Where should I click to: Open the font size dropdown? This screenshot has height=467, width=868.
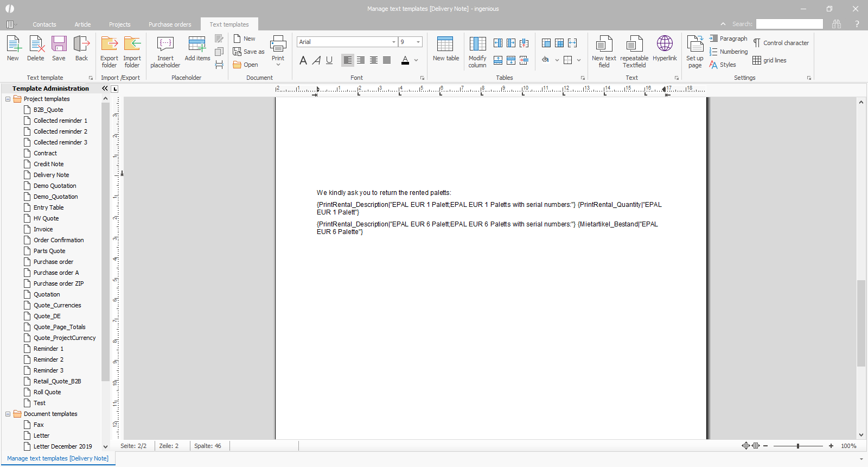tap(418, 42)
